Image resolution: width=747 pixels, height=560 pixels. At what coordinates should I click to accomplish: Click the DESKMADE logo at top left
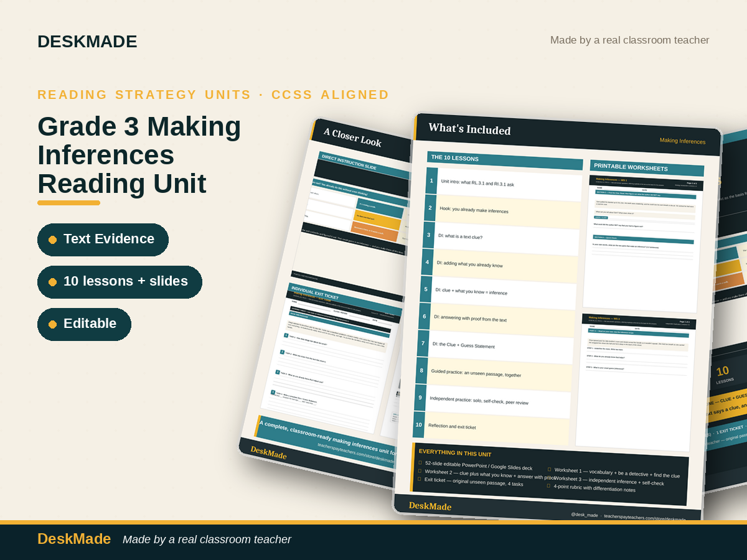pyautogui.click(x=87, y=42)
